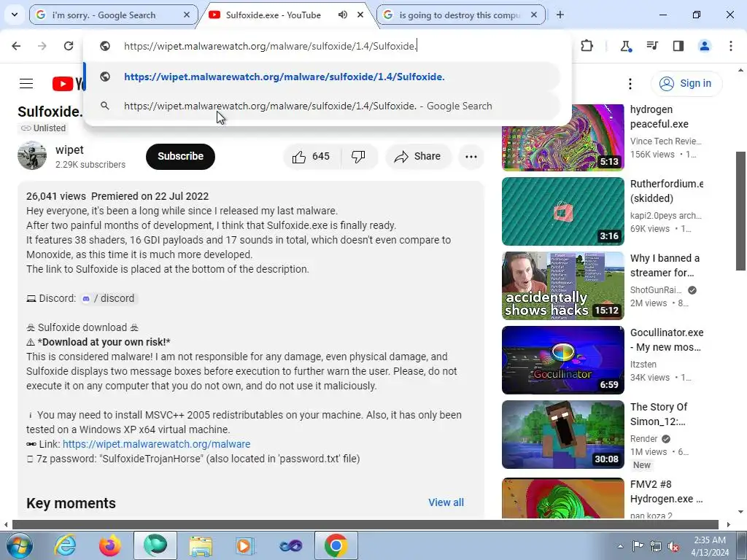Click the horizontal scrollbar at bottom
Screen dimensions: 747x560
pos(365,524)
